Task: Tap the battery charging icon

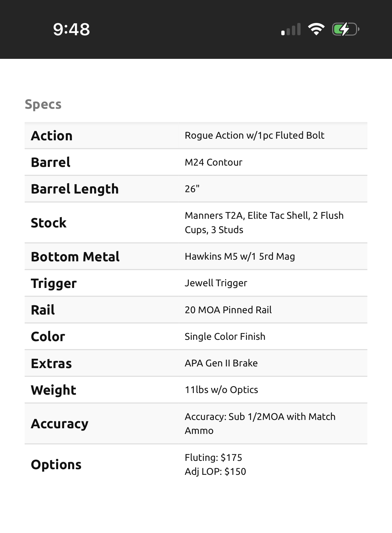Action: pos(346,29)
